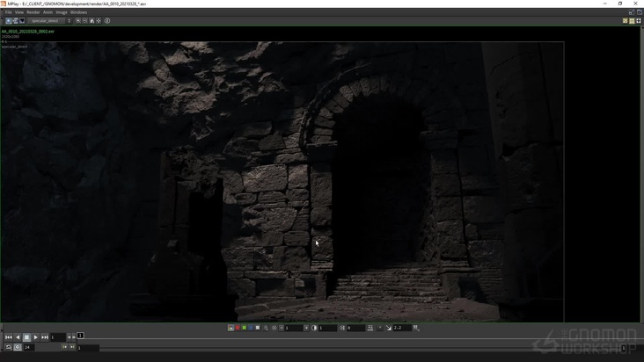This screenshot has height=362, width=644.
Task: Toggle the loop playback mode icon
Action: click(x=8, y=347)
